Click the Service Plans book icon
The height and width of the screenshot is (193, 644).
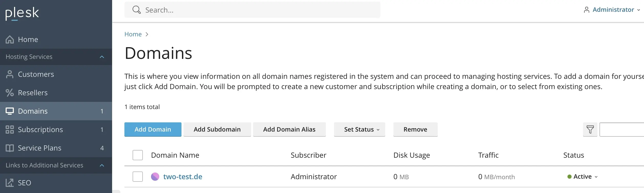pos(9,148)
